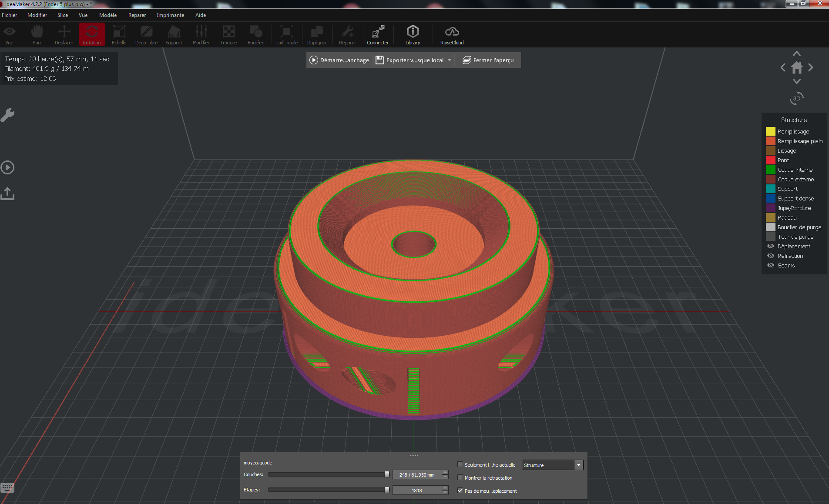Click the Reparer wrench toolbar icon
Image resolution: width=829 pixels, height=504 pixels.
(x=347, y=34)
